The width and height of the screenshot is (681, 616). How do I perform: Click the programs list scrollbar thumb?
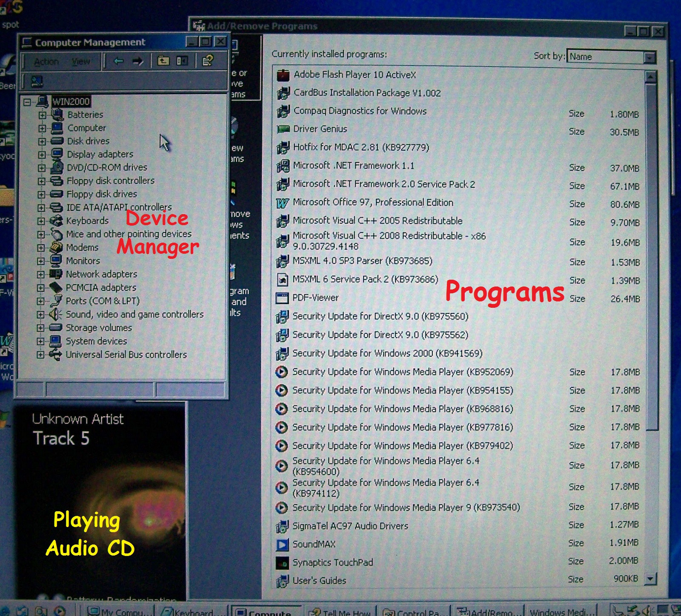651,257
